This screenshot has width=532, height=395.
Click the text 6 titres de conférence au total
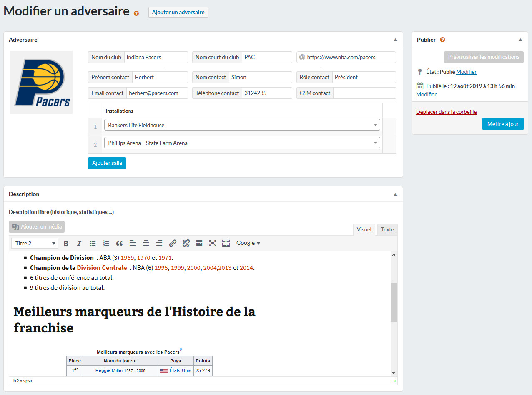point(72,278)
